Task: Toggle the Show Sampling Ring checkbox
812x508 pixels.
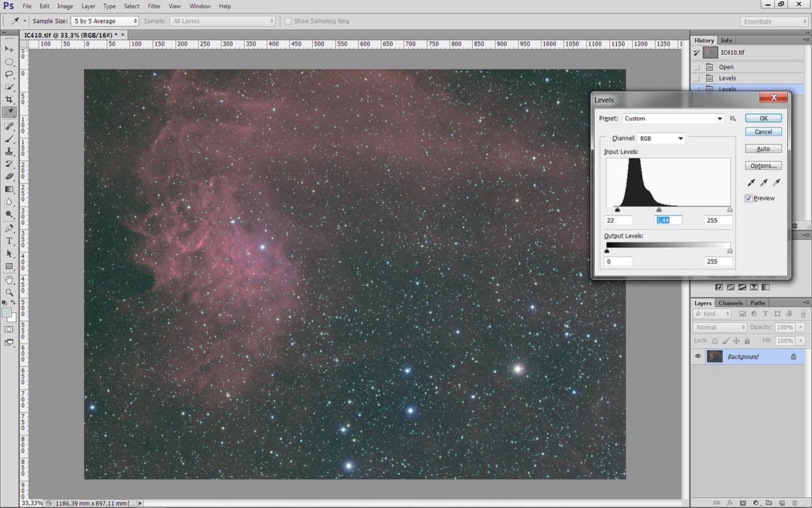Action: [288, 21]
